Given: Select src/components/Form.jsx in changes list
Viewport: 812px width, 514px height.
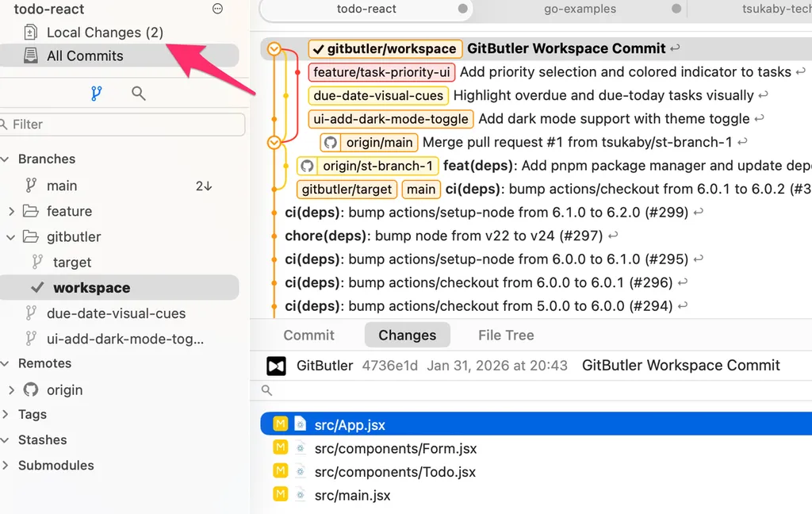Looking at the screenshot, I should 395,449.
